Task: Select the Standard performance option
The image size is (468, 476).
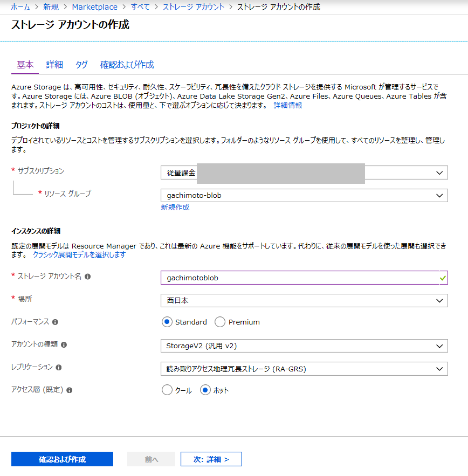Action: (167, 321)
